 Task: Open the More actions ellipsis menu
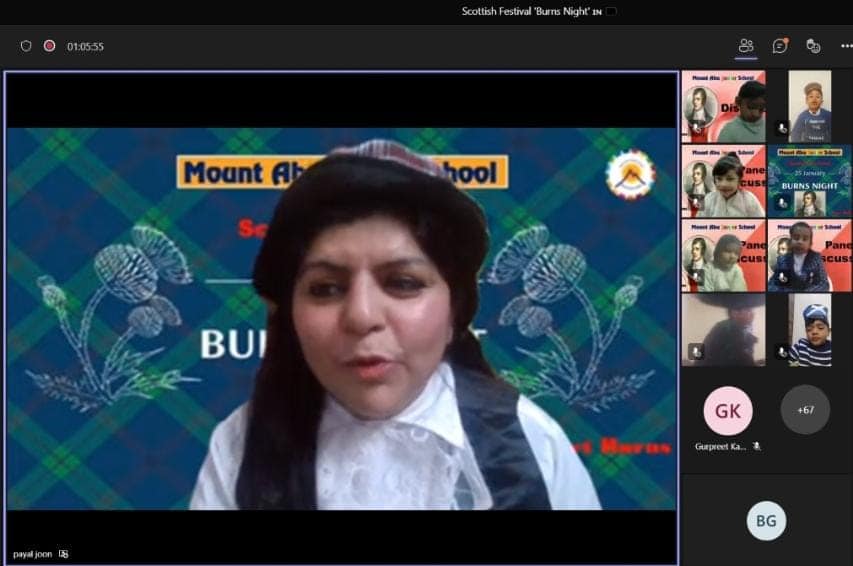[846, 46]
